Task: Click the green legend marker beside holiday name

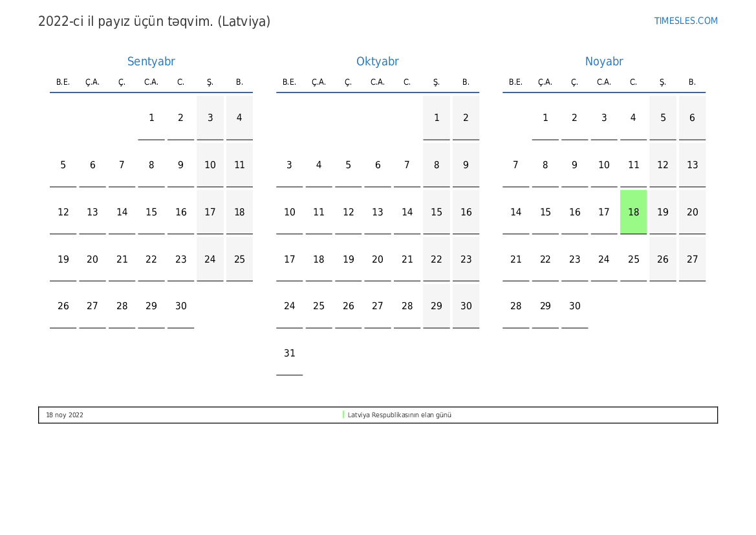Action: pos(343,415)
